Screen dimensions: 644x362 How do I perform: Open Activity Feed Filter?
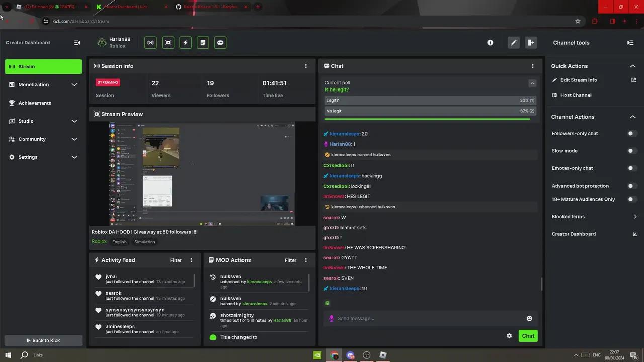click(x=176, y=260)
